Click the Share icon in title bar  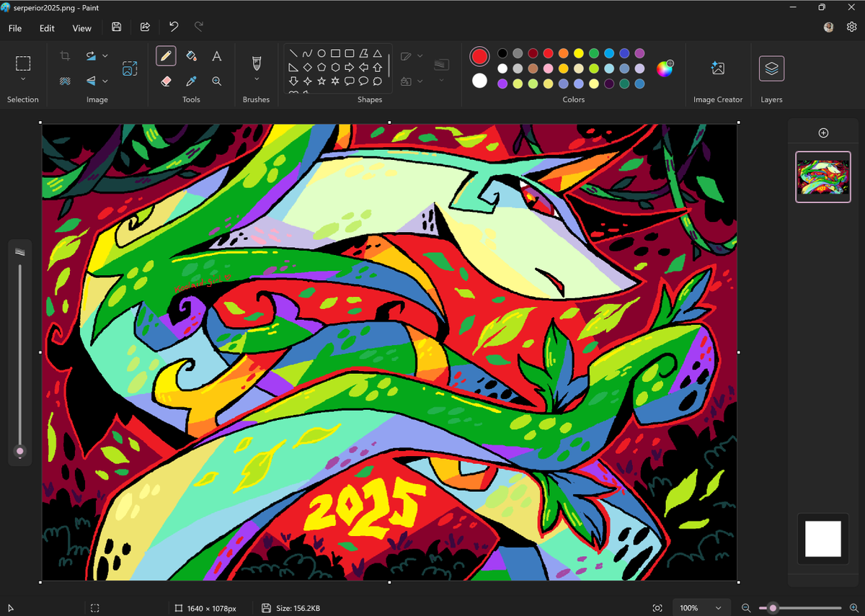click(145, 27)
